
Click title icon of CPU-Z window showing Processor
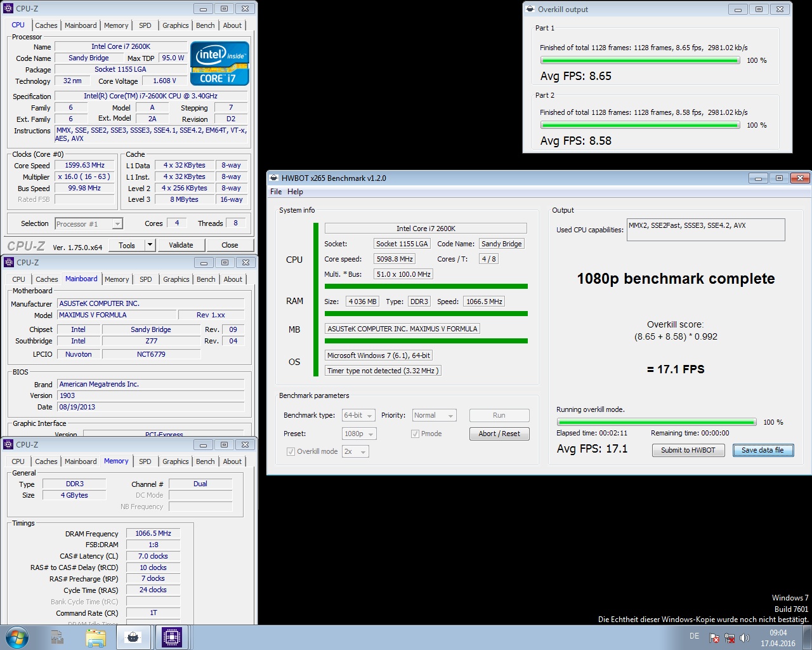[x=8, y=8]
